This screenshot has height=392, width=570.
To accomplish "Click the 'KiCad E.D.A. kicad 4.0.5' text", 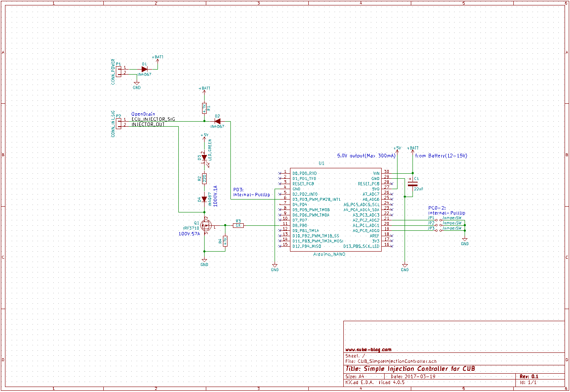I will coord(375,382).
